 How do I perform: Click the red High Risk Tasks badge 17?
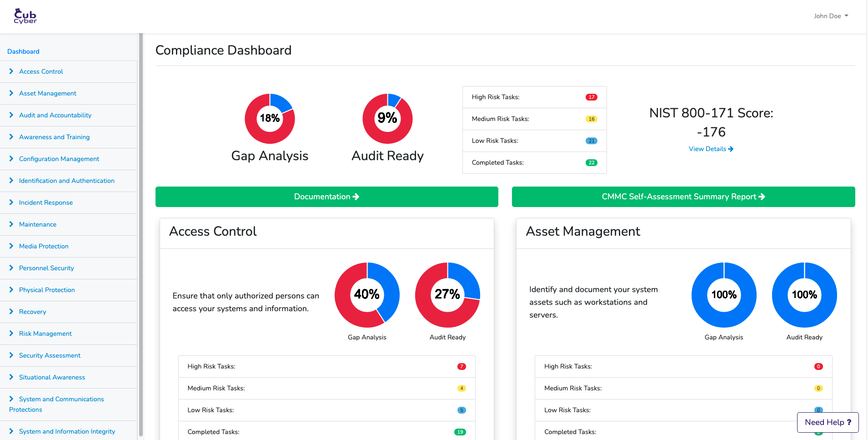click(x=591, y=97)
